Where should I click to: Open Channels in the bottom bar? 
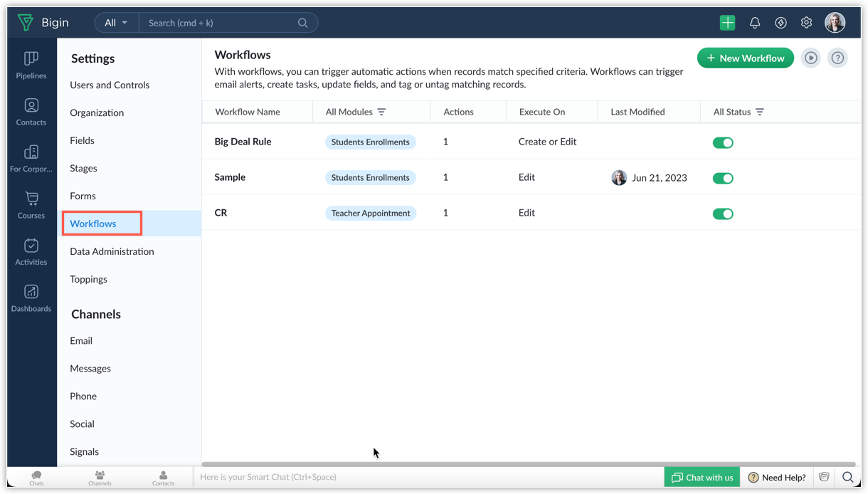(100, 478)
